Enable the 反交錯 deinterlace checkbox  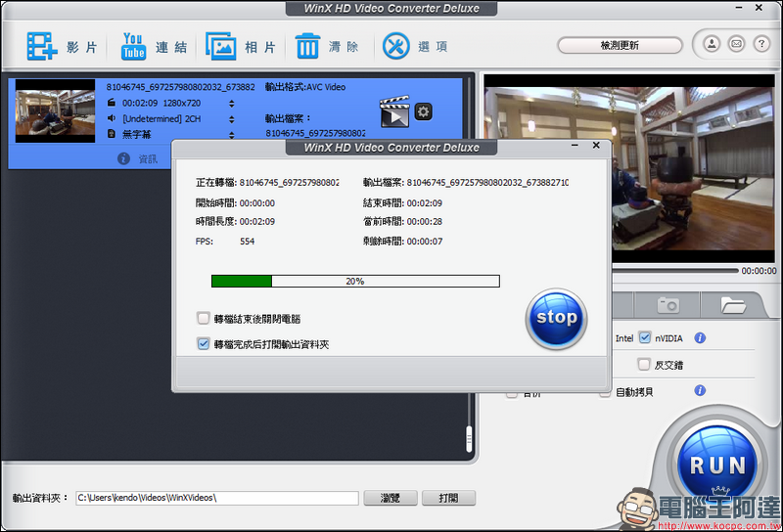644,365
